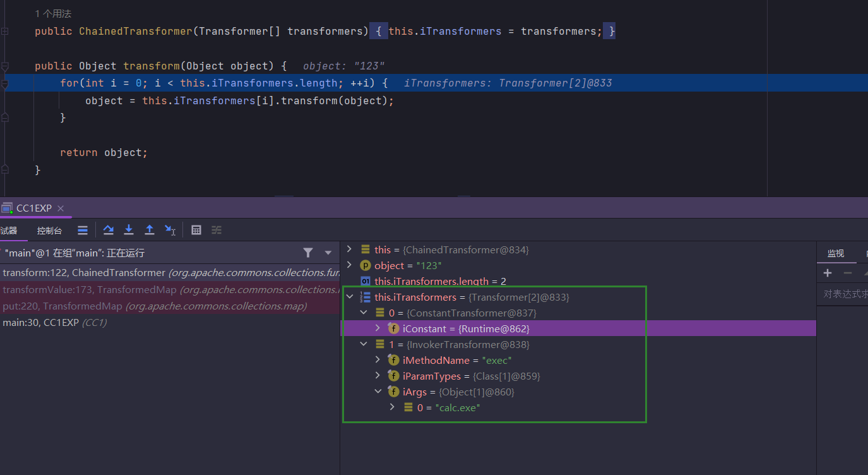Open the 监视 watches tab
Image resolution: width=868 pixels, height=475 pixels.
[x=835, y=253]
